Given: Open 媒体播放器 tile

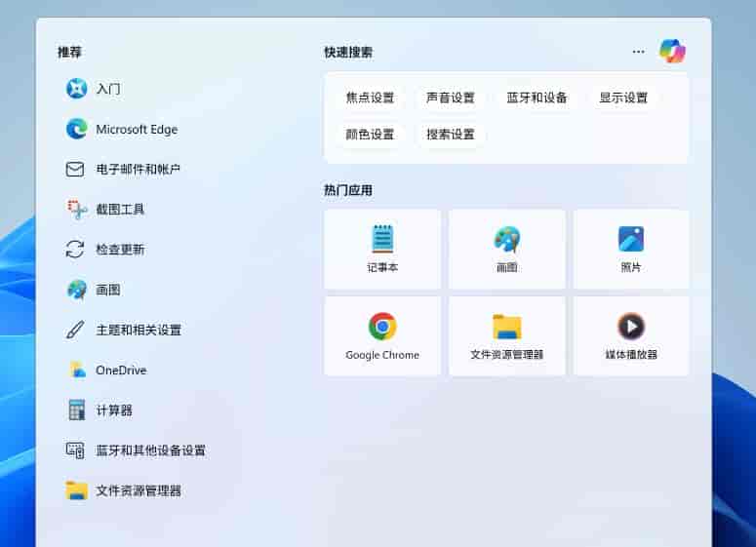Looking at the screenshot, I should [631, 336].
